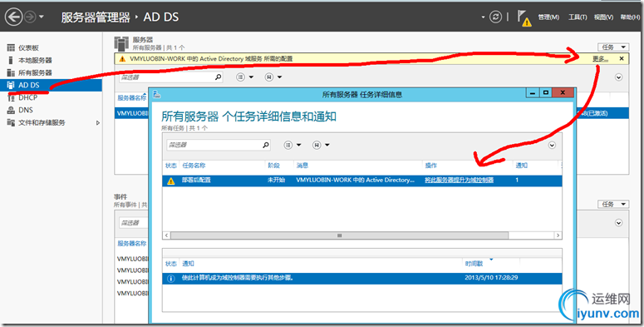Close the 任务详细信息 dialog

[563, 93]
